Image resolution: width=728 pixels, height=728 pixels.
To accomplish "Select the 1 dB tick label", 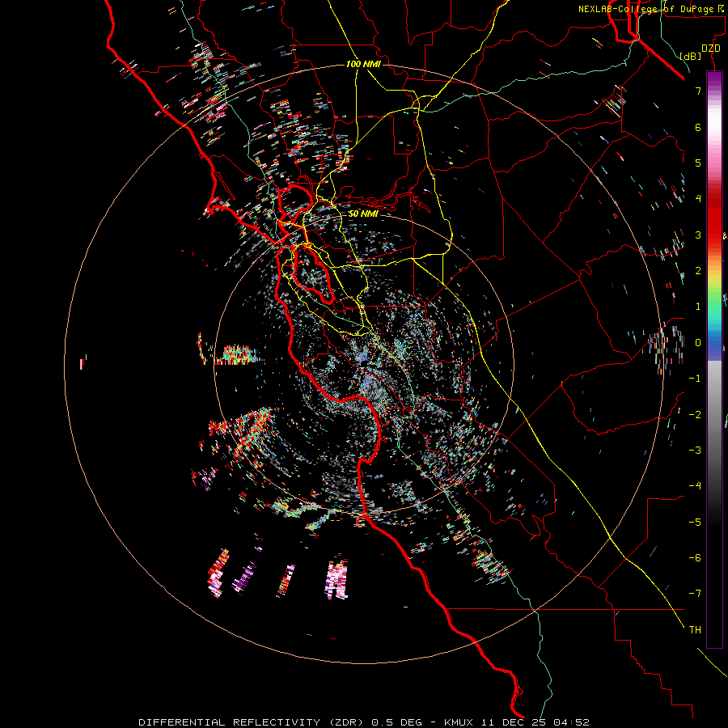I will tap(698, 307).
